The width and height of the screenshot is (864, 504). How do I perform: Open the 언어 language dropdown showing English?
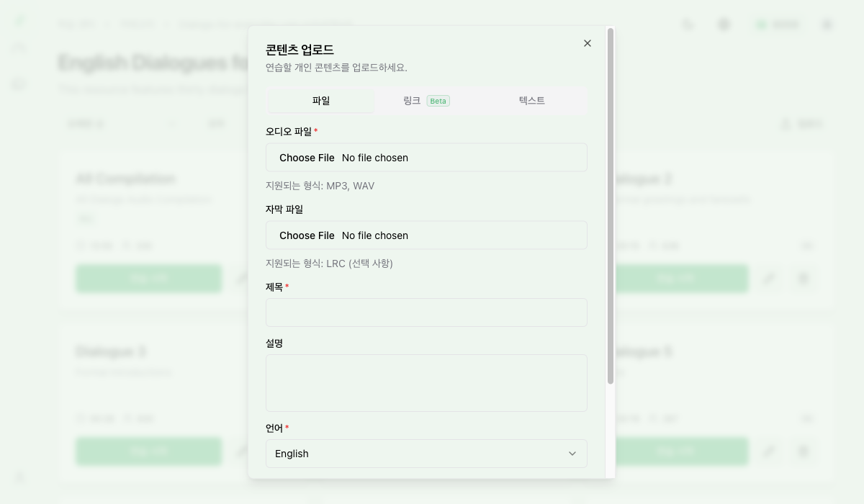click(x=426, y=454)
